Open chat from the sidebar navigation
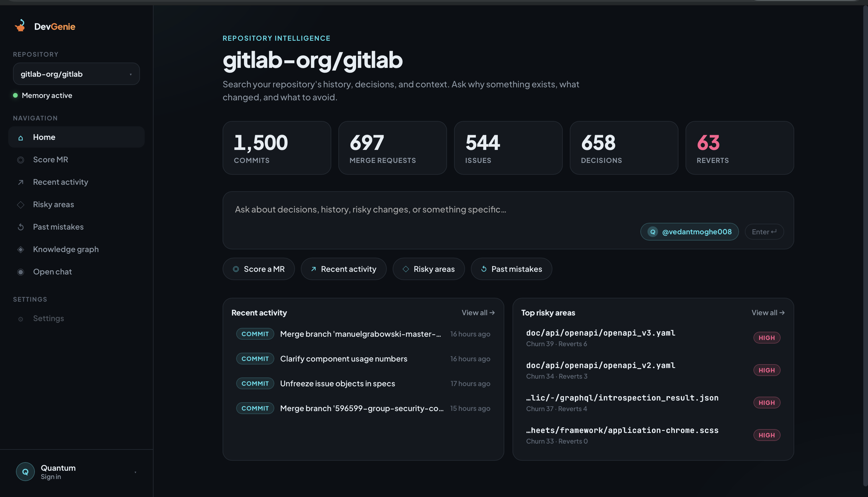The height and width of the screenshot is (497, 868). [76, 272]
